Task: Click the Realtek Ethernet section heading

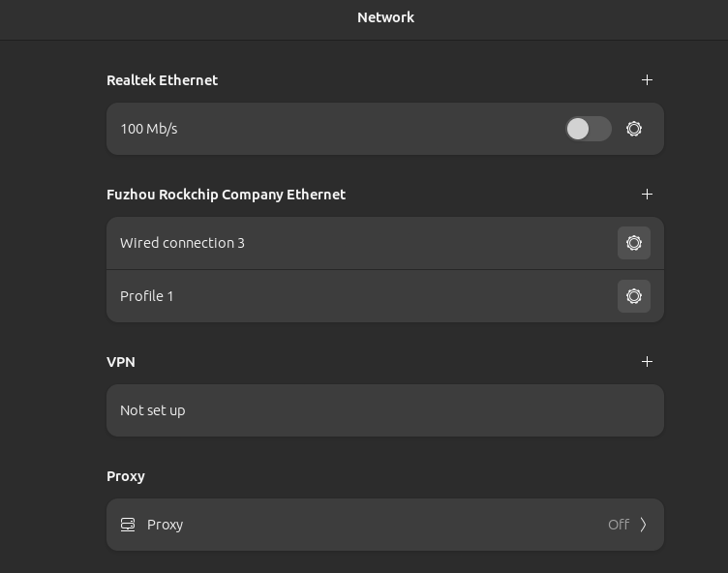Action: (162, 80)
